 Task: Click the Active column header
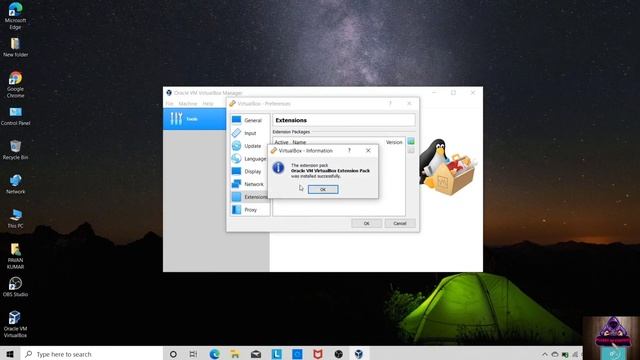281,142
